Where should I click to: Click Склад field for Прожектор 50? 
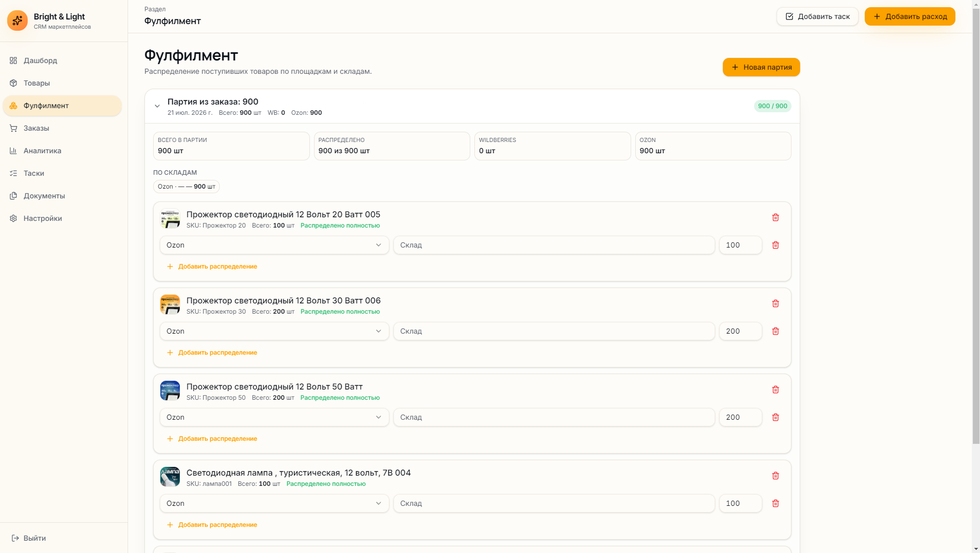point(554,417)
